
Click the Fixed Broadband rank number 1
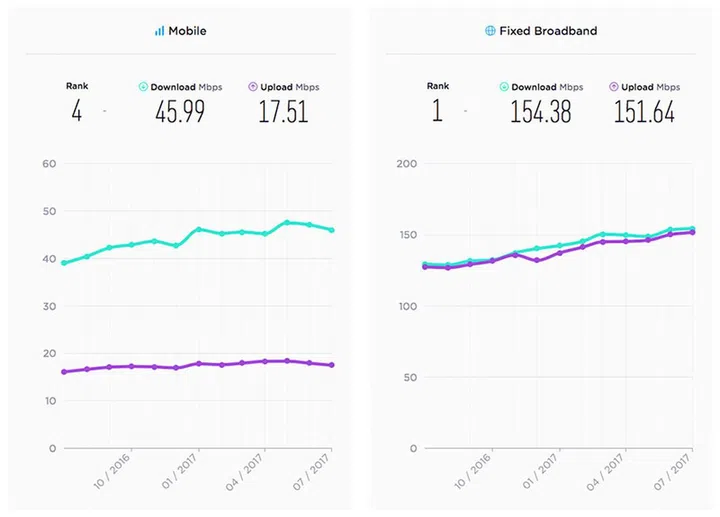point(437,112)
